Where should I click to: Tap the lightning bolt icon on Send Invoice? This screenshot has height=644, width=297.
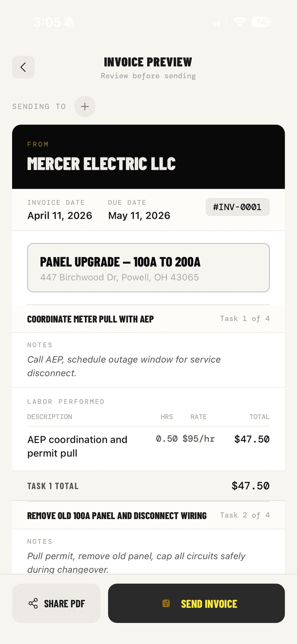[166, 603]
